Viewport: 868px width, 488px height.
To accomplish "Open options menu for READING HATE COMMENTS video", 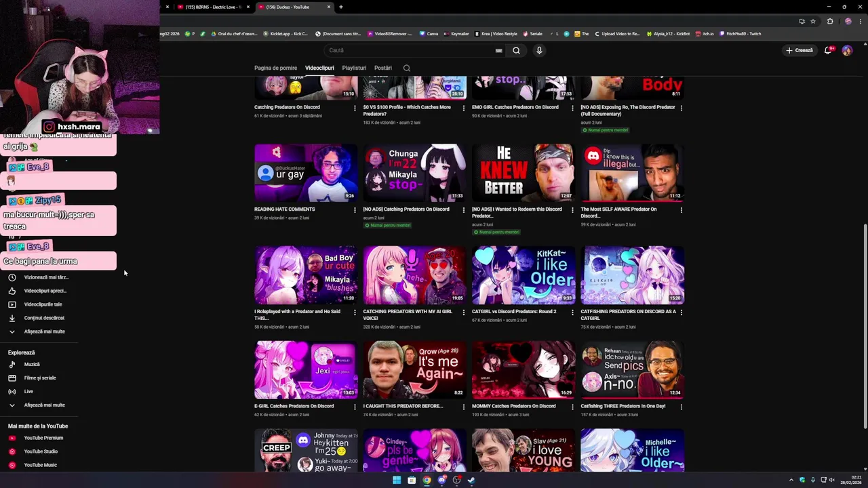I will (355, 210).
